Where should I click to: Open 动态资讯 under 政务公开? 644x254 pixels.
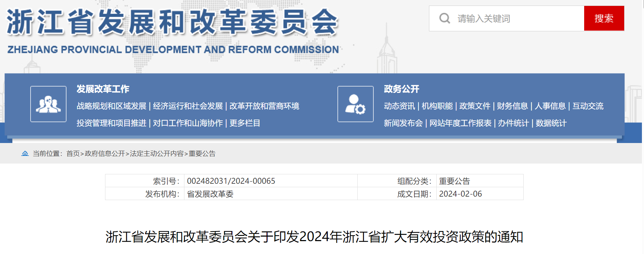click(399, 106)
